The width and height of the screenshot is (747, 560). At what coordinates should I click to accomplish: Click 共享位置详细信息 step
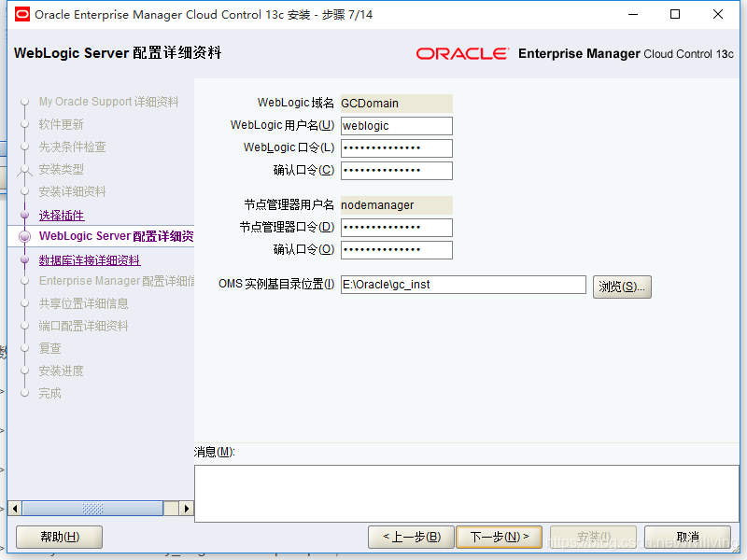click(x=83, y=303)
